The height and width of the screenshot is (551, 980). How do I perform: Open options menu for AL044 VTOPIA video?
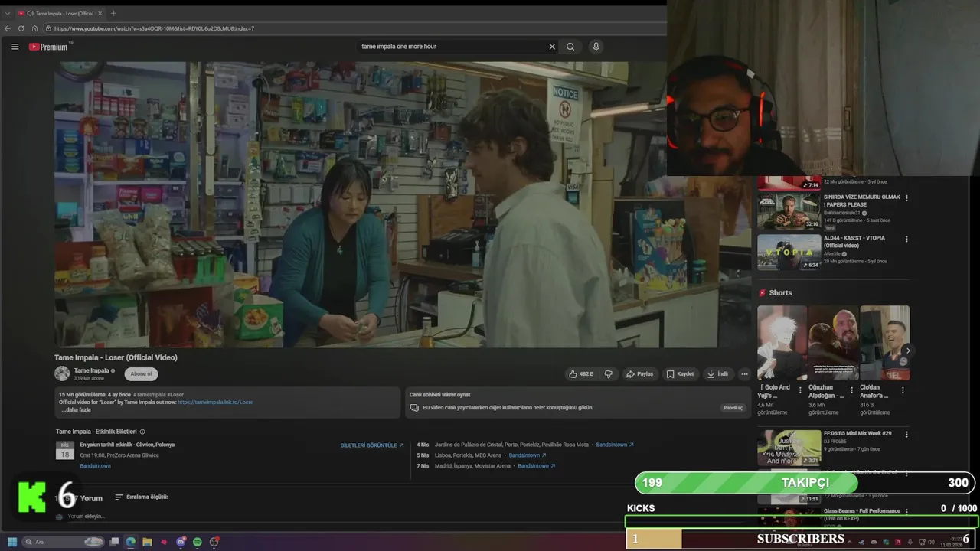(x=906, y=239)
